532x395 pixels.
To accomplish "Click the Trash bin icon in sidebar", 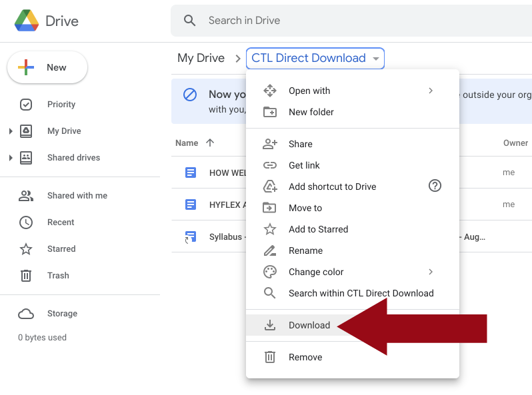I will 26,276.
